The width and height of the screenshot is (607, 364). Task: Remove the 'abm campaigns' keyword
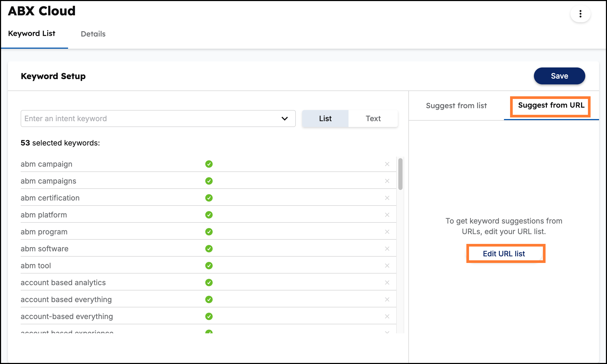pyautogui.click(x=387, y=181)
